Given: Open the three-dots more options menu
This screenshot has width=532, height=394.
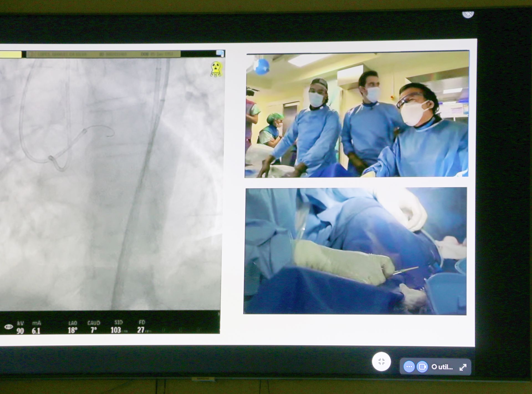Looking at the screenshot, I should tap(409, 367).
